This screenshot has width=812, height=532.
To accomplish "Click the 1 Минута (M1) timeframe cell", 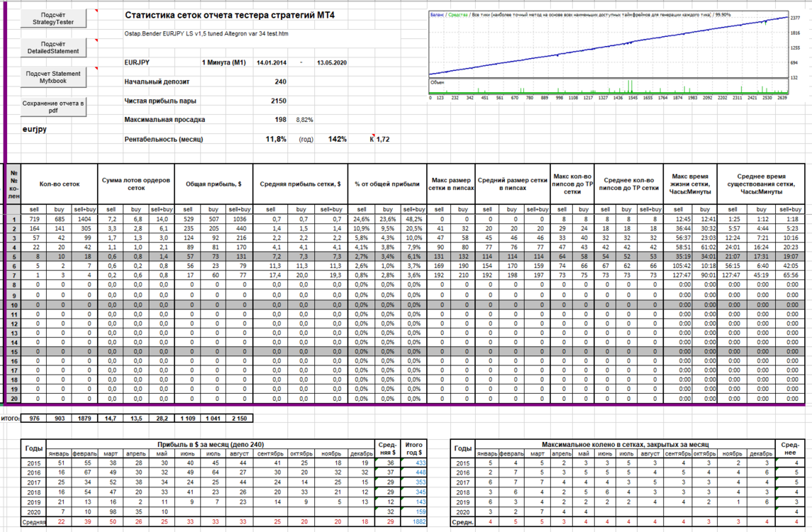I will click(x=223, y=62).
